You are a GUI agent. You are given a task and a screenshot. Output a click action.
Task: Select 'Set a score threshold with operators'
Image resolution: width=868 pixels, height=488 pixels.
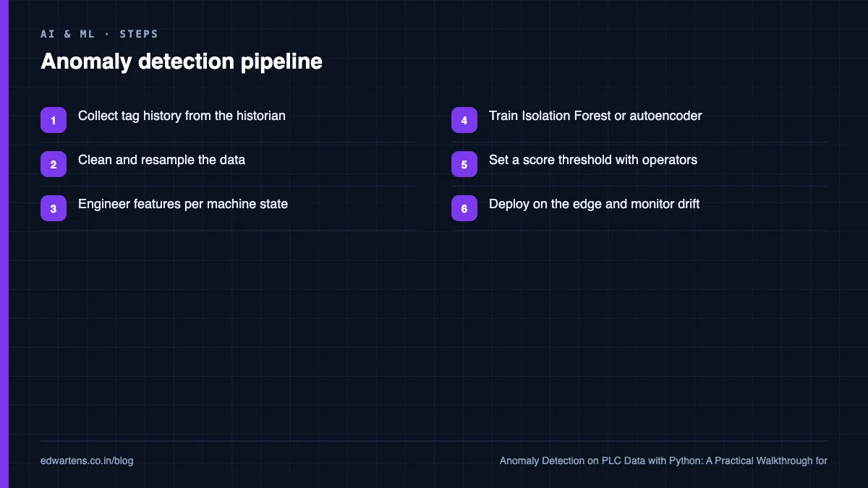(593, 160)
